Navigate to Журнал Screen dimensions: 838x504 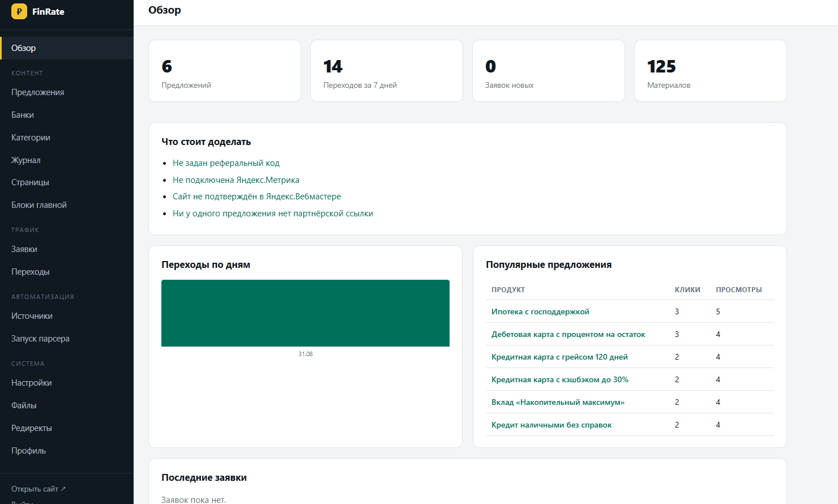tap(67, 160)
